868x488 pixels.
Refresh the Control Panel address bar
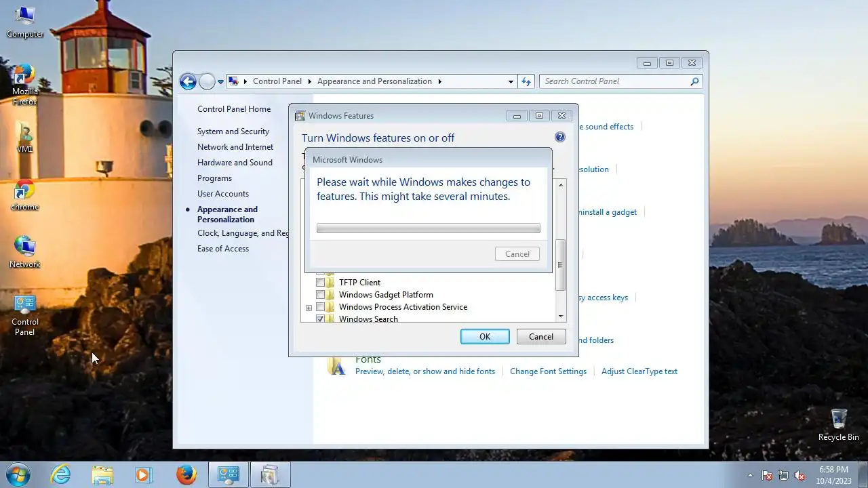click(526, 81)
